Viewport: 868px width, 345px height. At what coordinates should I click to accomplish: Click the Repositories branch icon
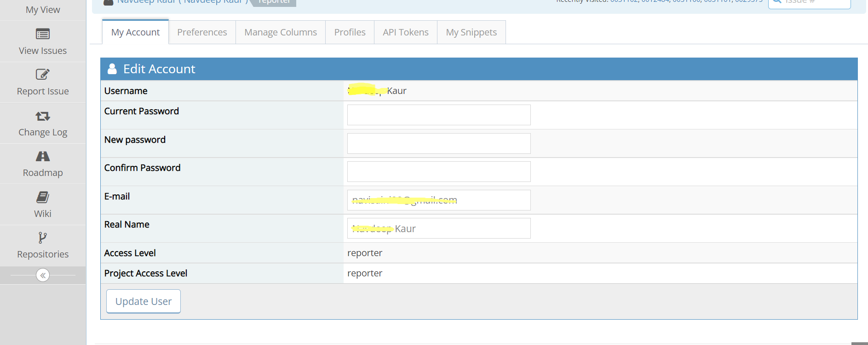[43, 238]
